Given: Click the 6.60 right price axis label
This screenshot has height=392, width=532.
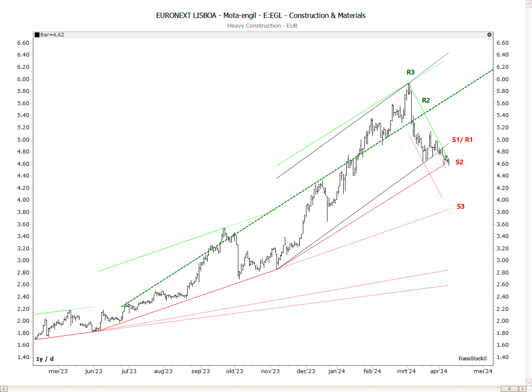Looking at the screenshot, I should tap(502, 43).
